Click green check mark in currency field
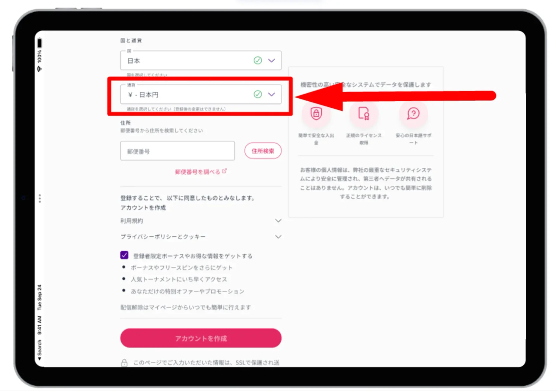This screenshot has width=557, height=392. (x=257, y=94)
